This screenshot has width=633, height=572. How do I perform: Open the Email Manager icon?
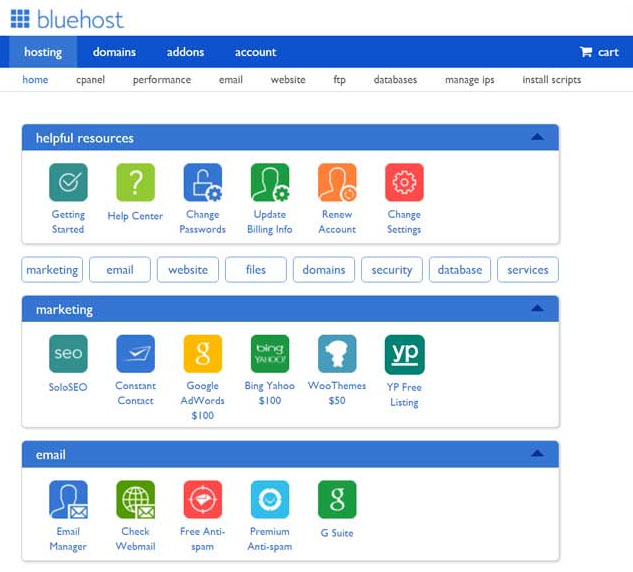click(68, 499)
